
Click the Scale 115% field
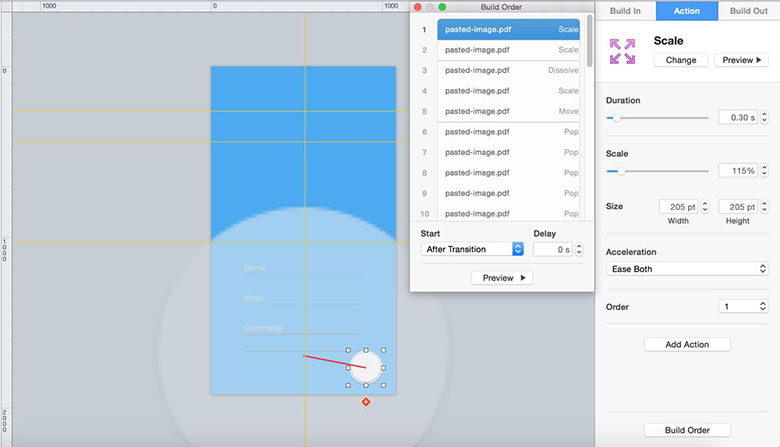(738, 171)
